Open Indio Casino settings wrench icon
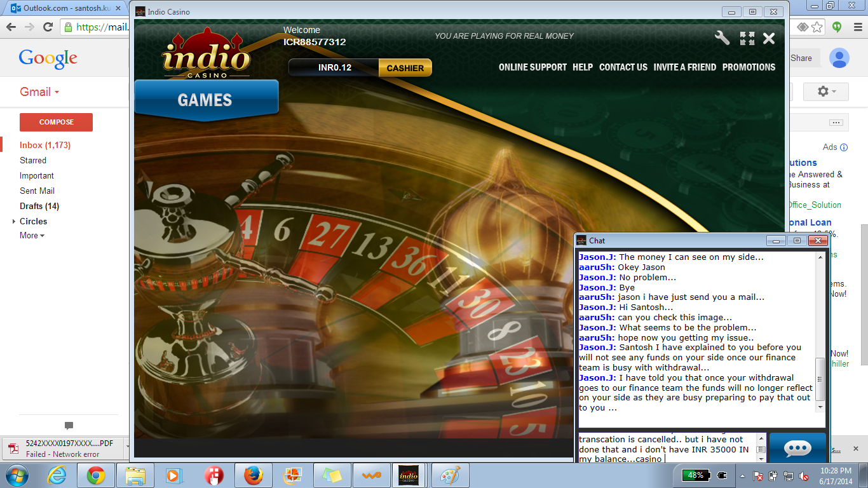Image resolution: width=868 pixels, height=488 pixels. 722,38
